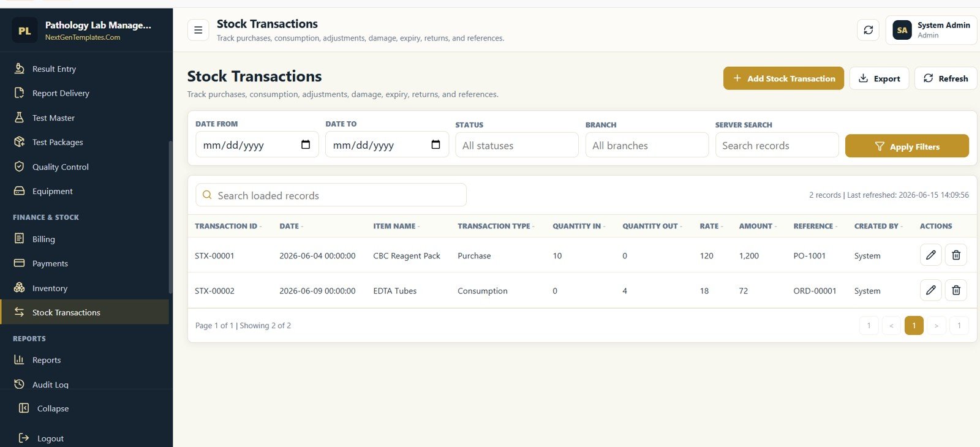Sort by Transaction Type column header

click(496, 226)
